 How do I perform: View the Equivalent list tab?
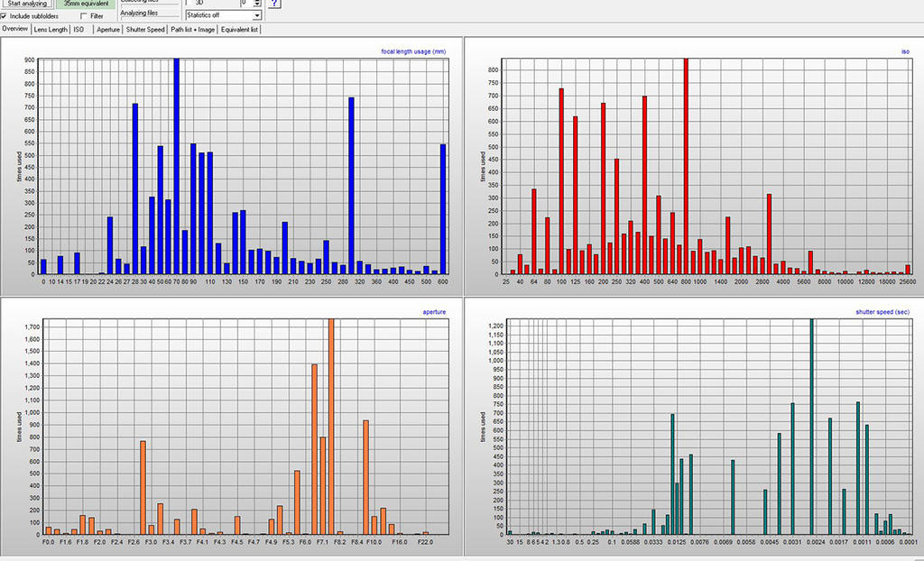tap(240, 30)
